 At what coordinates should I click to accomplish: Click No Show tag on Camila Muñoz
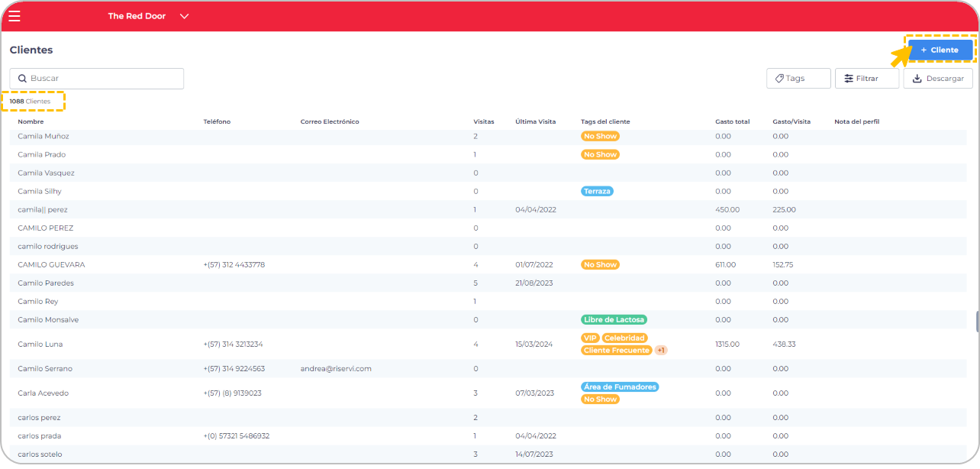[600, 136]
